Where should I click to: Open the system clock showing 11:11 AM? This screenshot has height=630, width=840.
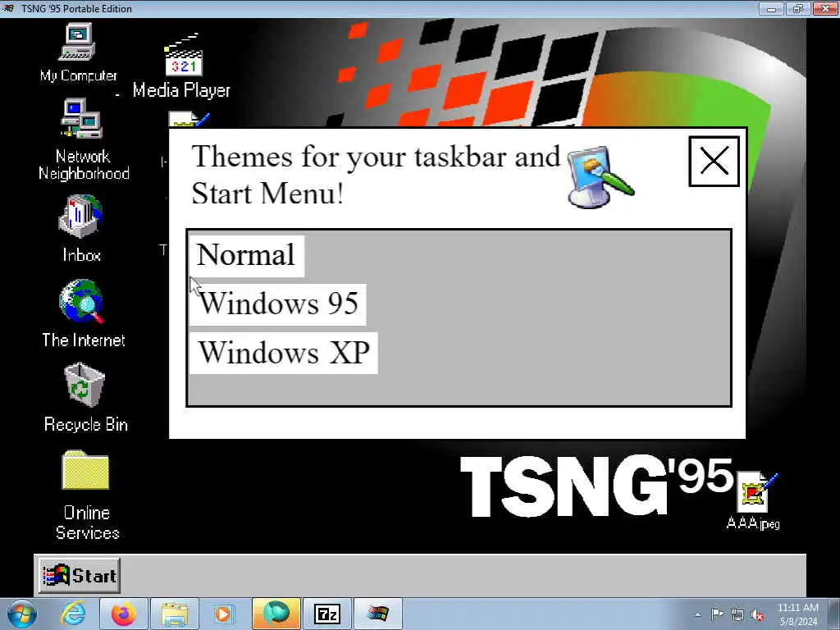pyautogui.click(x=798, y=614)
